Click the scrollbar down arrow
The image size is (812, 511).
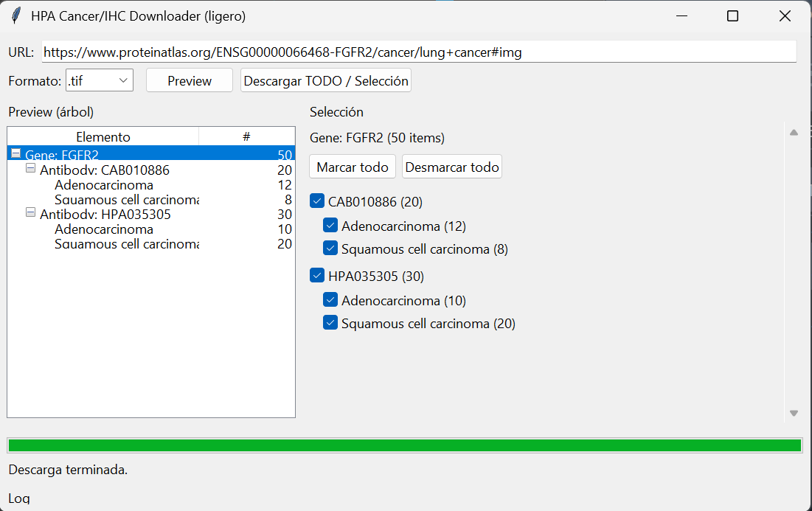pyautogui.click(x=794, y=413)
